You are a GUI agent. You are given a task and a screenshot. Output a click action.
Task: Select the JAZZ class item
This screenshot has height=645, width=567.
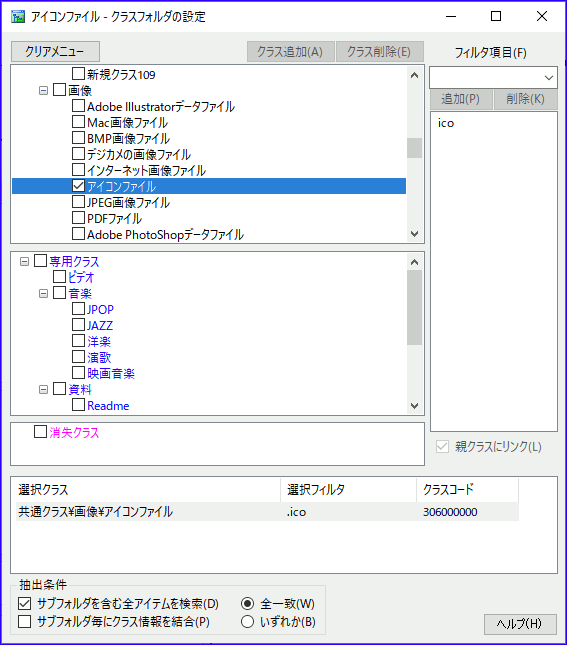coord(100,326)
